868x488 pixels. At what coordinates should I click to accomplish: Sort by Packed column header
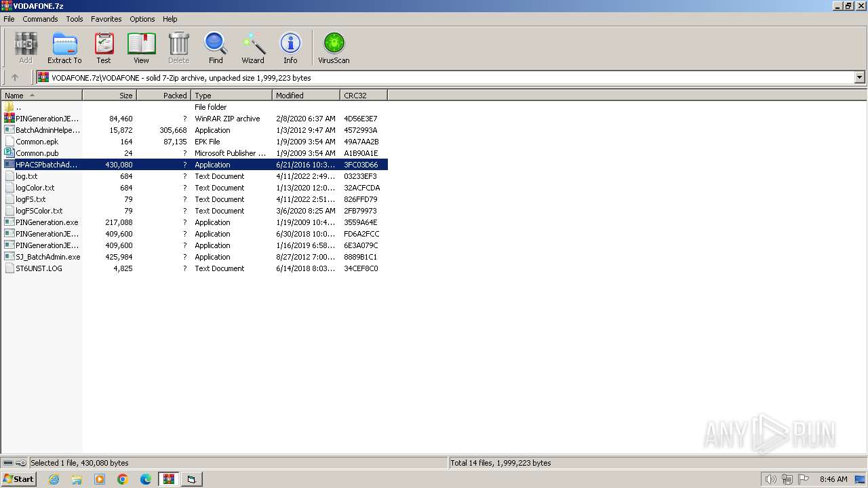click(163, 96)
